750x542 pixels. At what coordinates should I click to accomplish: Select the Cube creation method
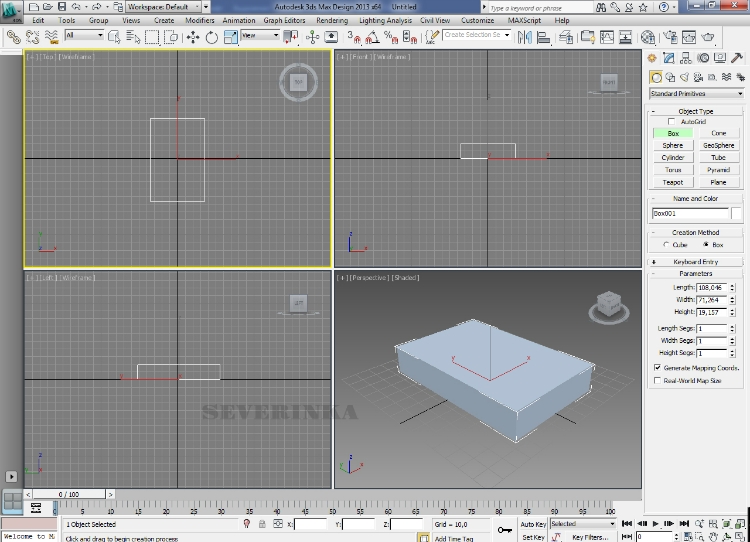point(667,244)
